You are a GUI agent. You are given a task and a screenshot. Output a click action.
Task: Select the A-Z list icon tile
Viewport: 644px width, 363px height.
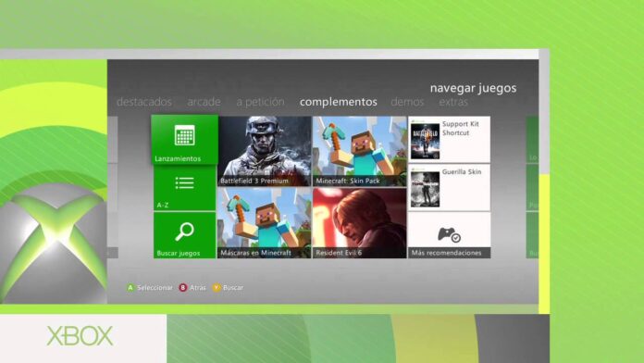click(x=184, y=189)
